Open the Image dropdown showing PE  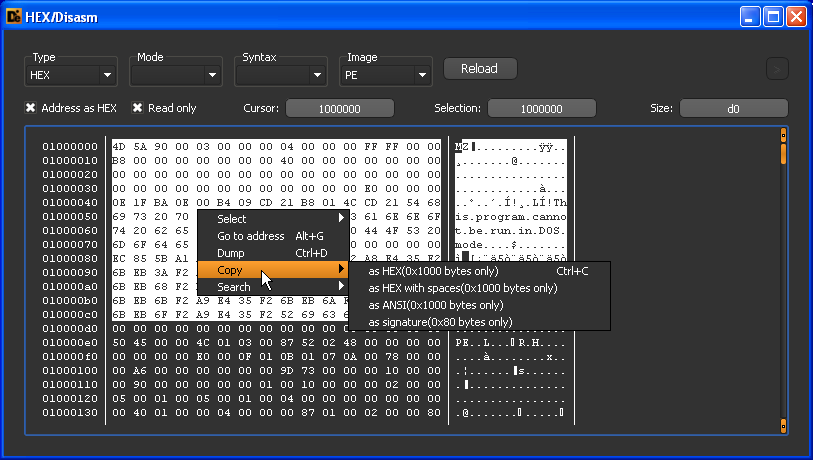388,74
